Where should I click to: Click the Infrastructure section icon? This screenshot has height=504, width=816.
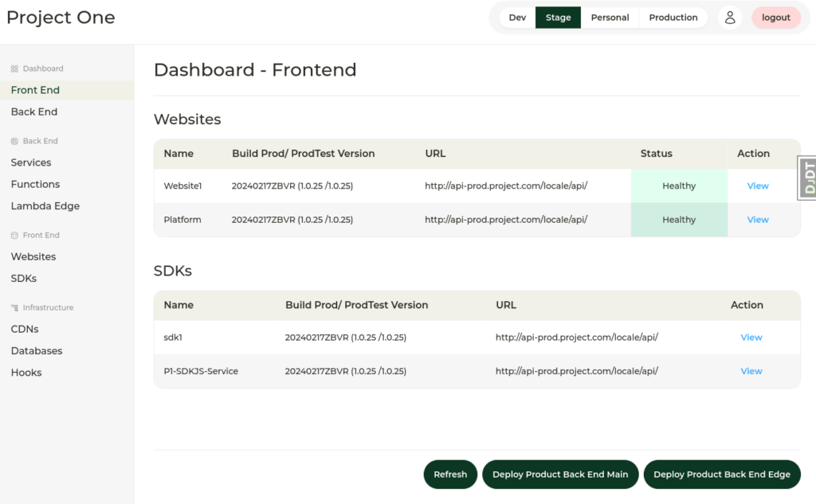pyautogui.click(x=14, y=307)
